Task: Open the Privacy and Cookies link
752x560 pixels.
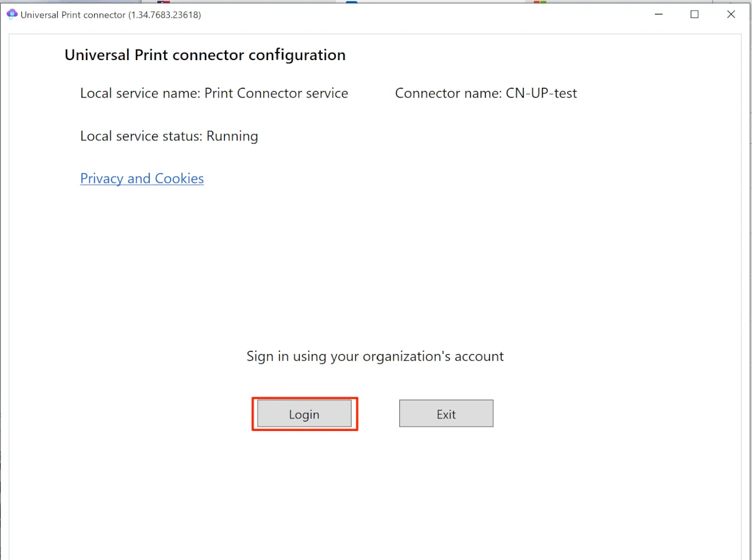Action: 142,179
